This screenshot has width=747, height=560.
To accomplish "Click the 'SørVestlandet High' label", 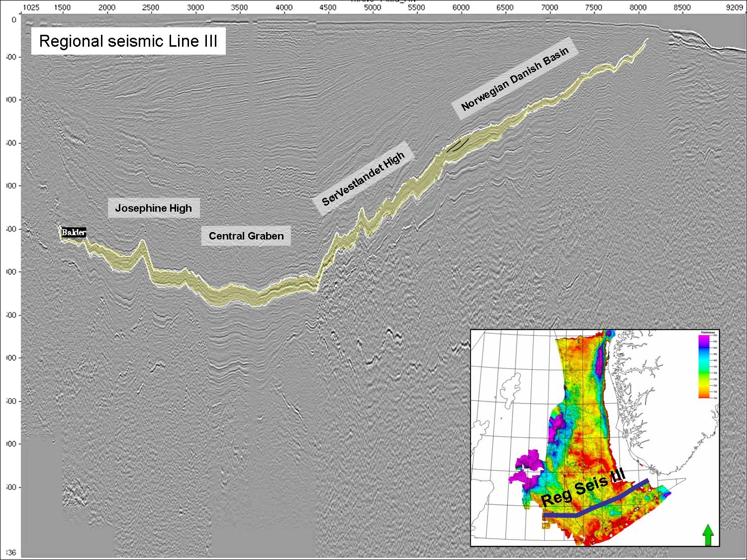I will pyautogui.click(x=363, y=178).
